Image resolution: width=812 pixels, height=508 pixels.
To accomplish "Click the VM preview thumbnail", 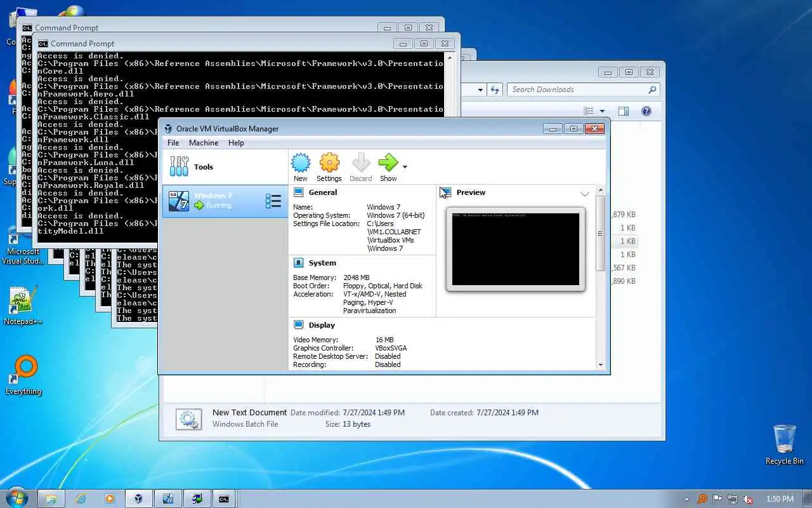I will click(515, 250).
